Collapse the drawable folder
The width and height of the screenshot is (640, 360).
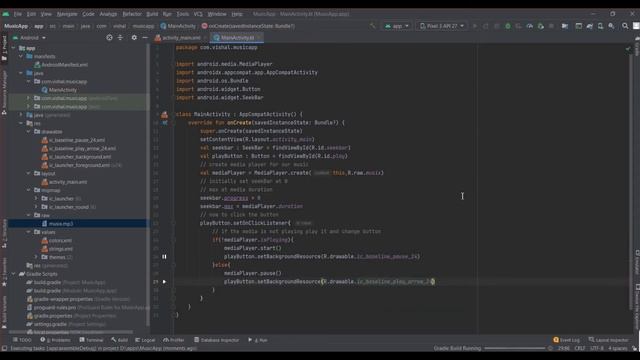point(29,131)
